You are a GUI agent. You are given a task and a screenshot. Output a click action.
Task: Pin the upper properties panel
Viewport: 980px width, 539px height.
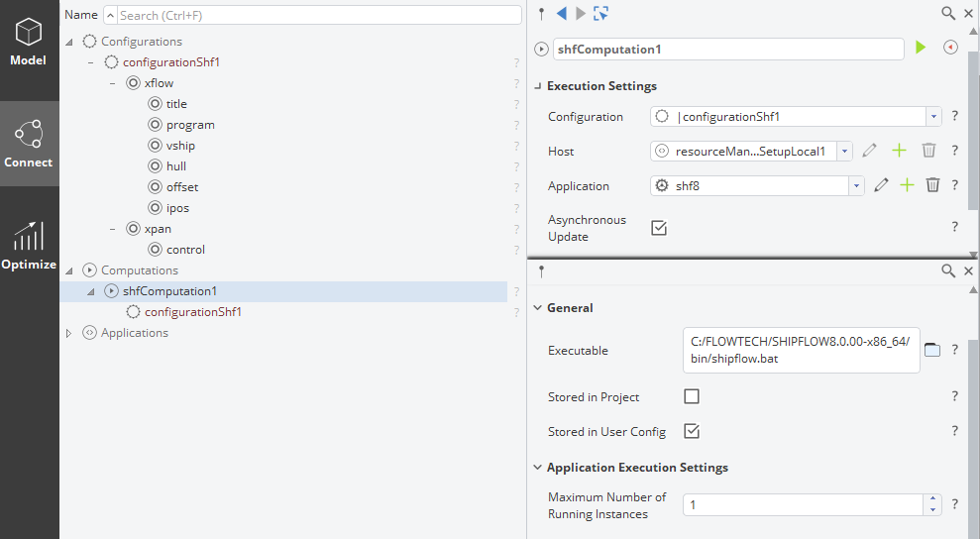coord(541,13)
